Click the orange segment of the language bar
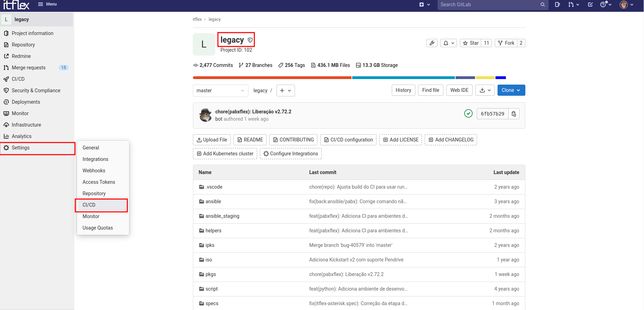The height and width of the screenshot is (310, 644). point(272,78)
